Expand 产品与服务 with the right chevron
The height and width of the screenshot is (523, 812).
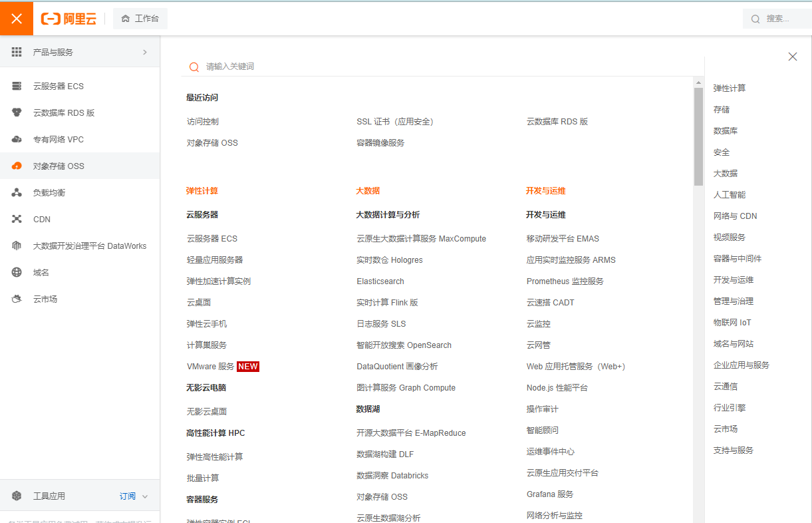(145, 52)
